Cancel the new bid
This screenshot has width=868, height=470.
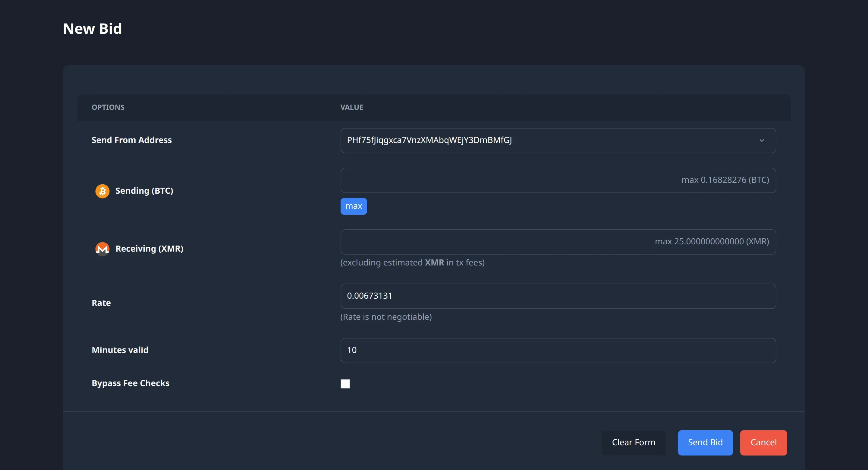(x=763, y=442)
